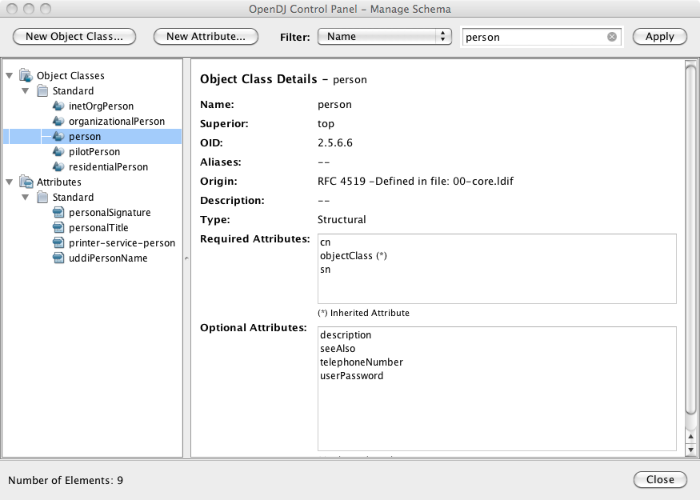The image size is (700, 500).
Task: Click the details pane vertical scrollbar thumb
Action: coord(691,241)
